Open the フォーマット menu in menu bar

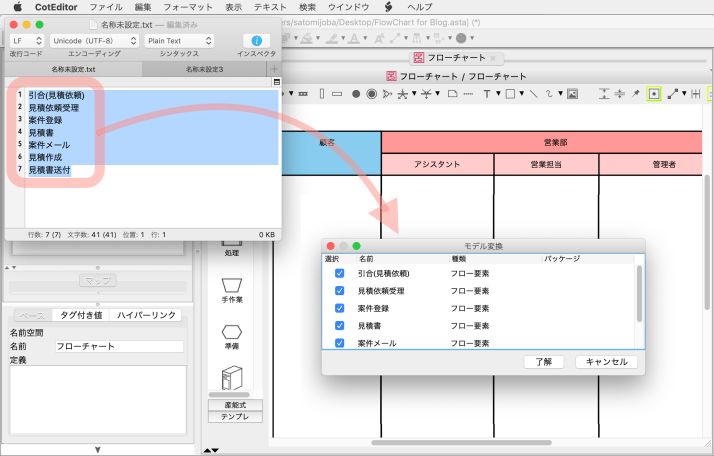click(x=188, y=7)
